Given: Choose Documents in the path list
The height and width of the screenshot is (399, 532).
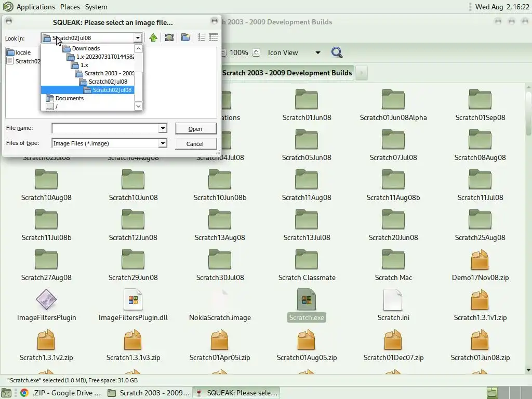Looking at the screenshot, I should pos(65,98).
